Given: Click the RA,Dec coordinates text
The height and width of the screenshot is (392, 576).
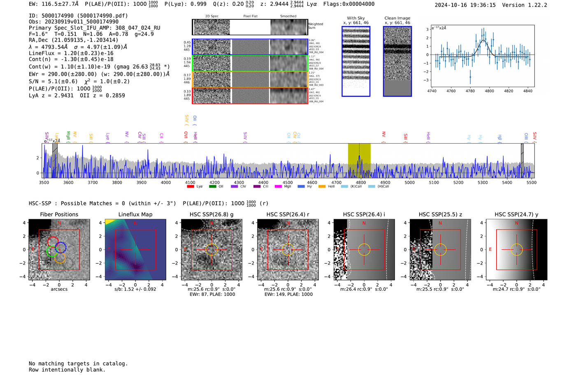Looking at the screenshot, I should pos(73,40).
